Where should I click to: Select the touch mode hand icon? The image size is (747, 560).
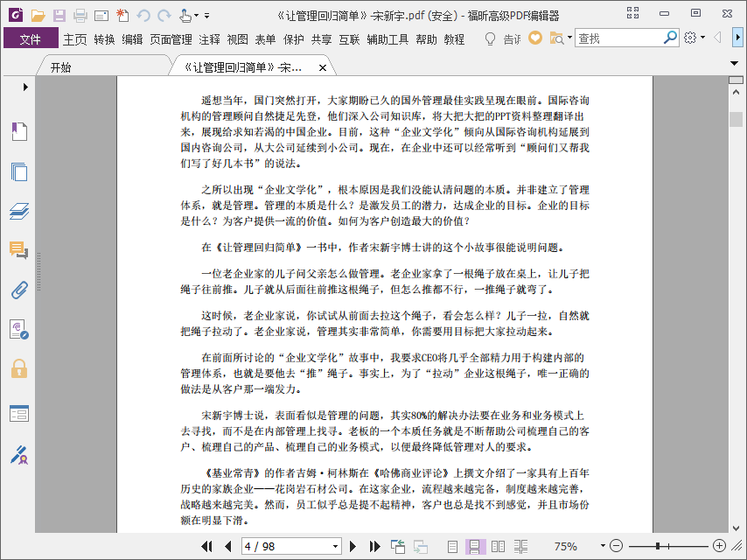point(185,16)
